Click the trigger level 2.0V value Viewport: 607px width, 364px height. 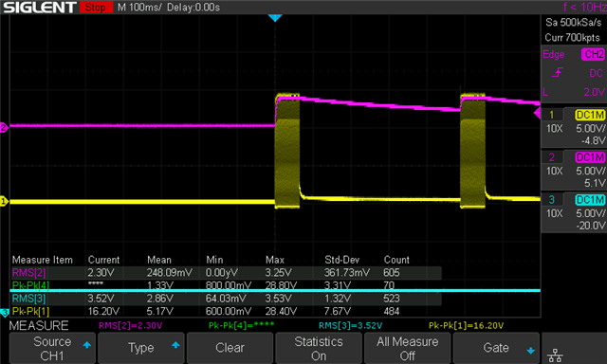(595, 92)
